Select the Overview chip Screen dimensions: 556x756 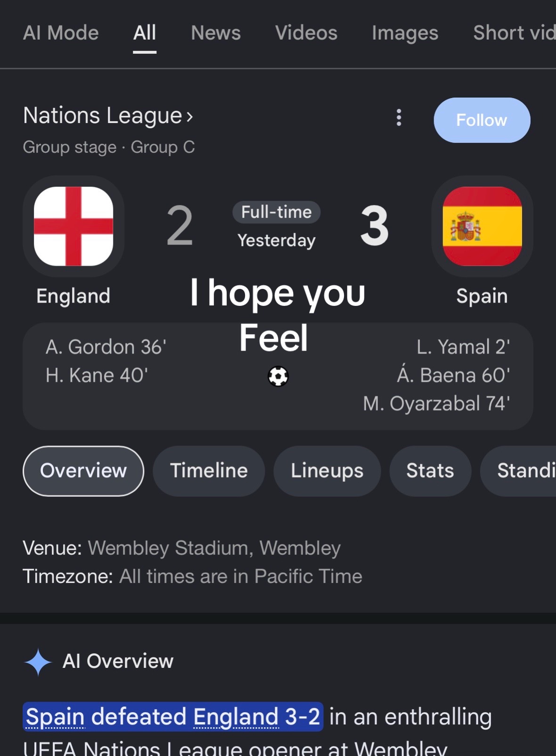[83, 471]
